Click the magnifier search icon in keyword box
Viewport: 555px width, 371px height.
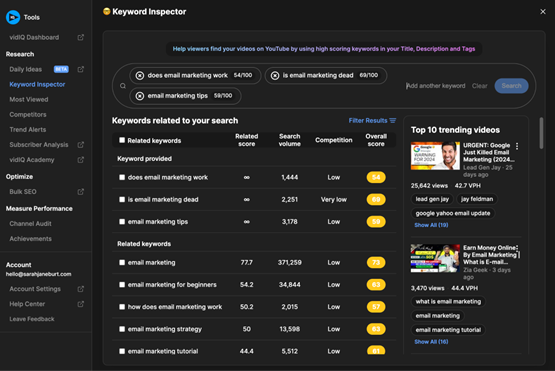123,86
